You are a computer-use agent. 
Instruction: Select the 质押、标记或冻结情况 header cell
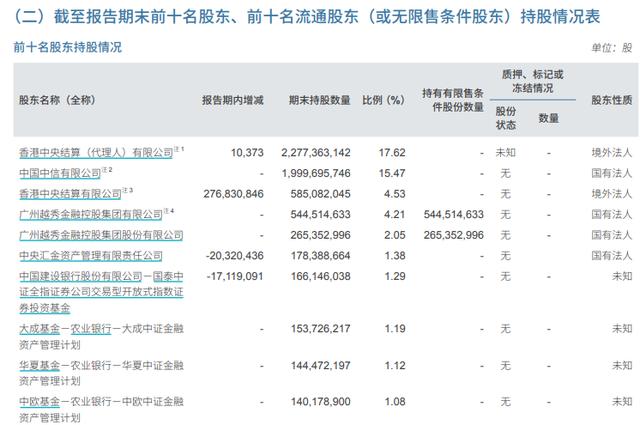pos(530,79)
